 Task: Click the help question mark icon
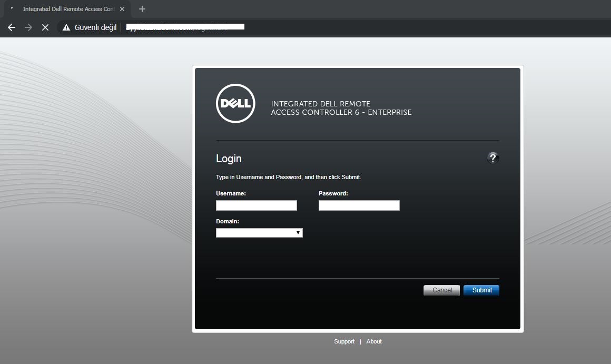tap(493, 158)
